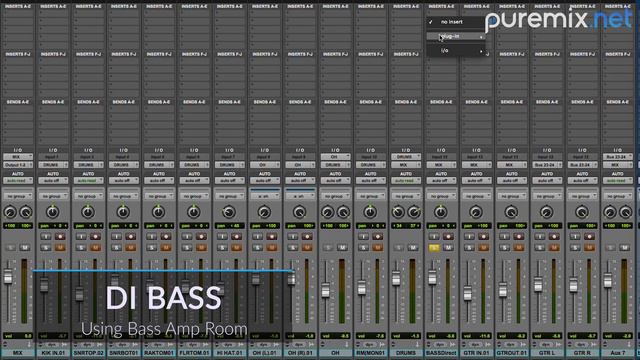Record-enable the GTROUT.01 track
This screenshot has height=360, width=640.
(519, 236)
